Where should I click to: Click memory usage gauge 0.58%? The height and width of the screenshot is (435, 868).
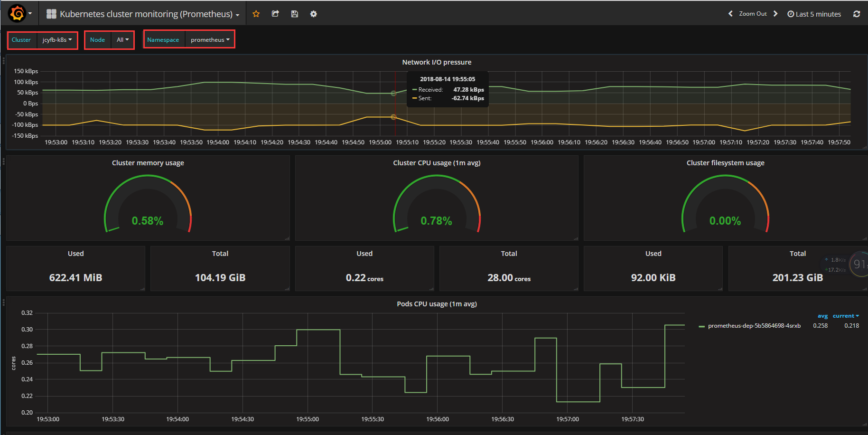click(148, 204)
